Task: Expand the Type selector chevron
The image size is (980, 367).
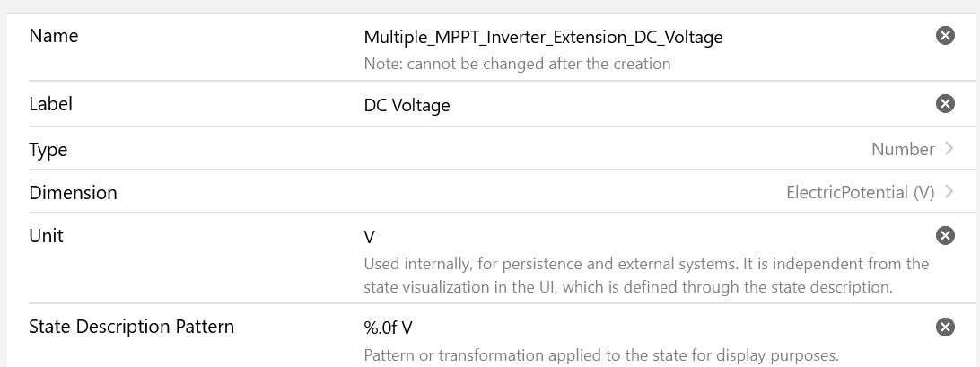Action: 949,149
